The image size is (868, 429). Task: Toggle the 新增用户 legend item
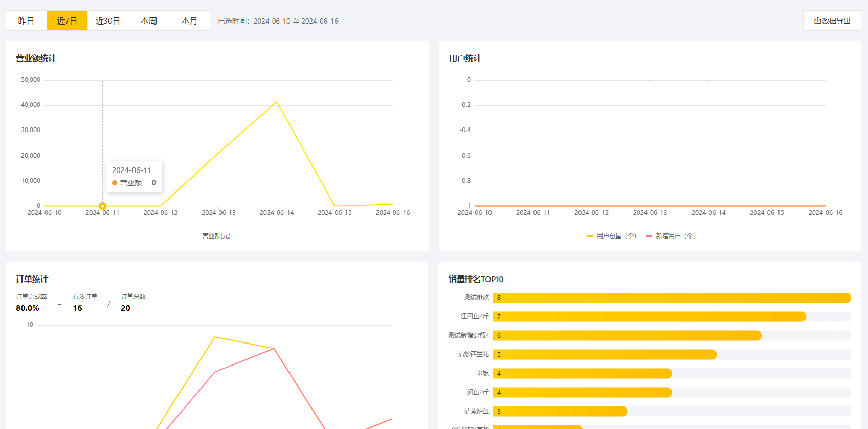671,236
